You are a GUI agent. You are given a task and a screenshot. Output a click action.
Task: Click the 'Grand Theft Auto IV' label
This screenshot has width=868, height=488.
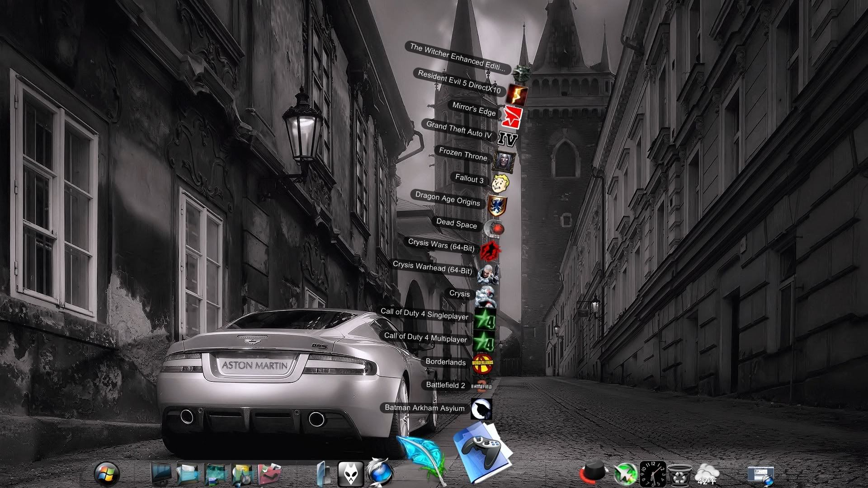point(459,130)
